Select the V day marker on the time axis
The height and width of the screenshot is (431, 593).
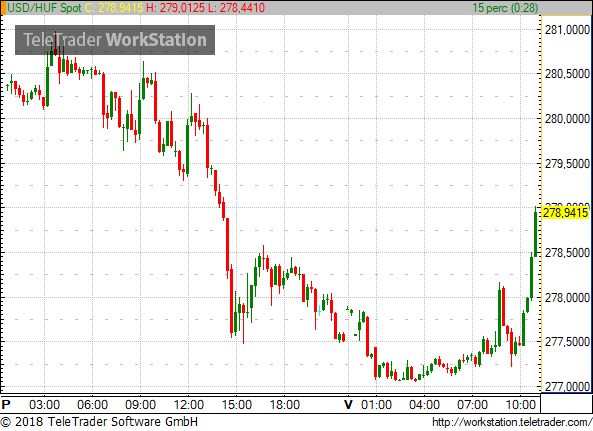pos(348,405)
